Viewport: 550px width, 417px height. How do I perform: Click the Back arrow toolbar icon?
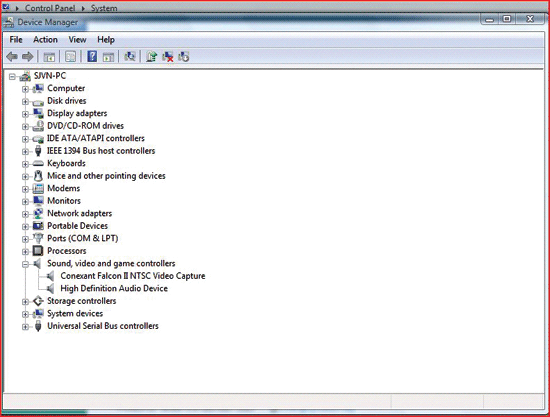click(12, 56)
